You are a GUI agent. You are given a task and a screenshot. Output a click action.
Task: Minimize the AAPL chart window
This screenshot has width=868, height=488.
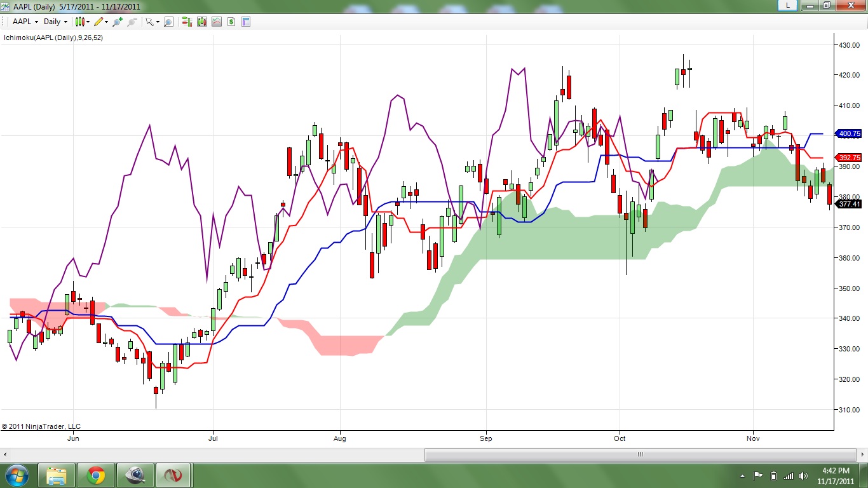pyautogui.click(x=810, y=5)
